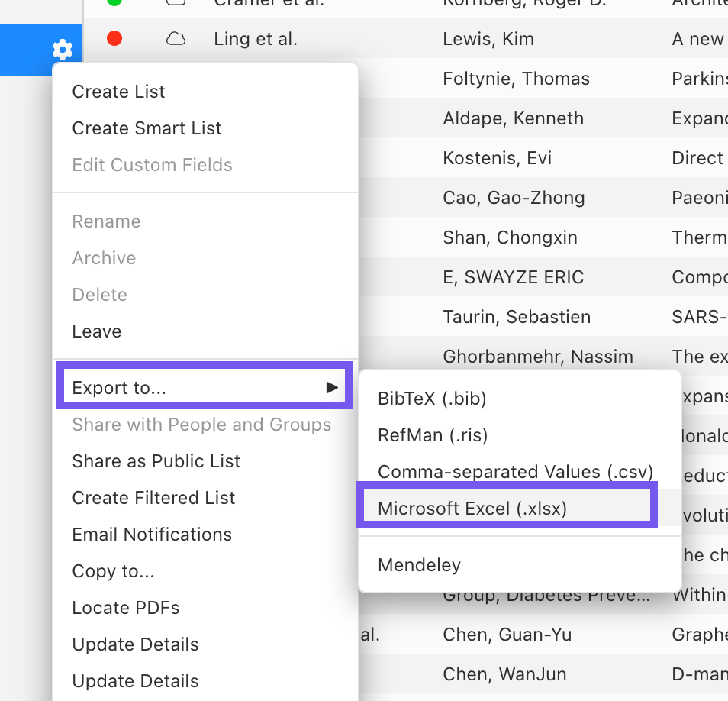Select Mendeley in export submenu
This screenshot has width=728, height=701.
[x=419, y=565]
